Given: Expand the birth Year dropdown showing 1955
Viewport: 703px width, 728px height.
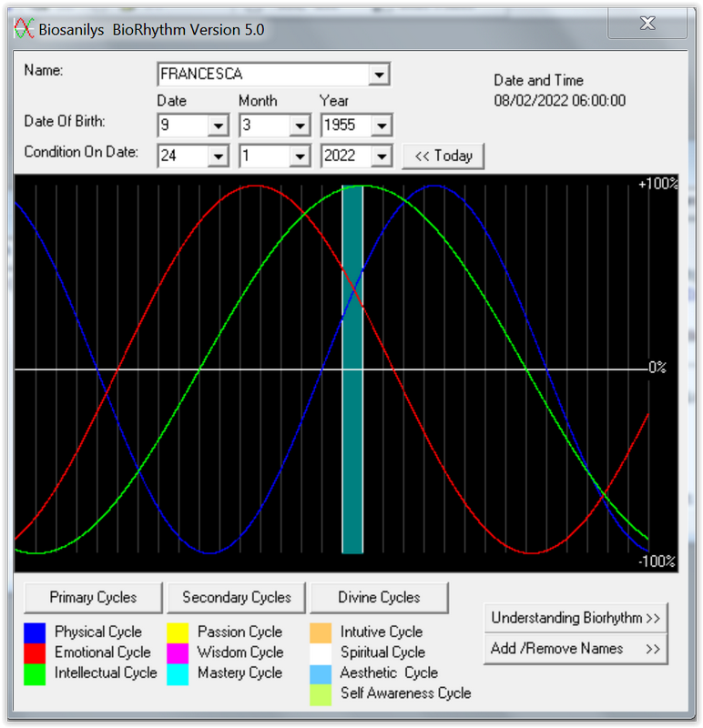Looking at the screenshot, I should 382,126.
